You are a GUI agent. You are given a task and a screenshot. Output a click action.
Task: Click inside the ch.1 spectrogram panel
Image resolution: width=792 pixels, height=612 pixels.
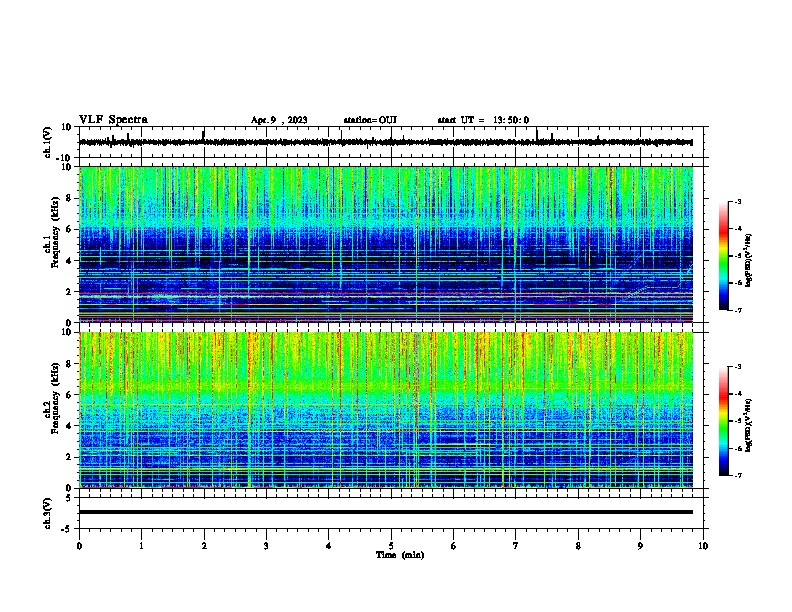pos(386,244)
